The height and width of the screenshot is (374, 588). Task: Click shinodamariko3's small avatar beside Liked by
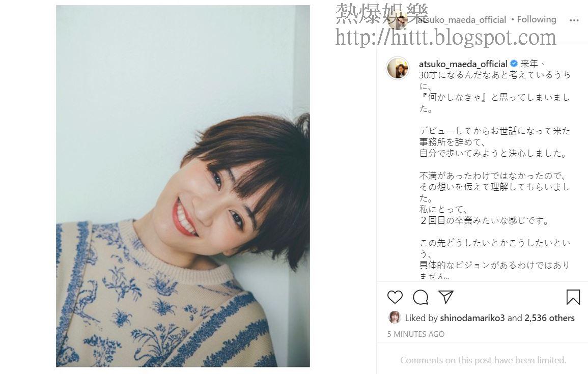point(395,318)
